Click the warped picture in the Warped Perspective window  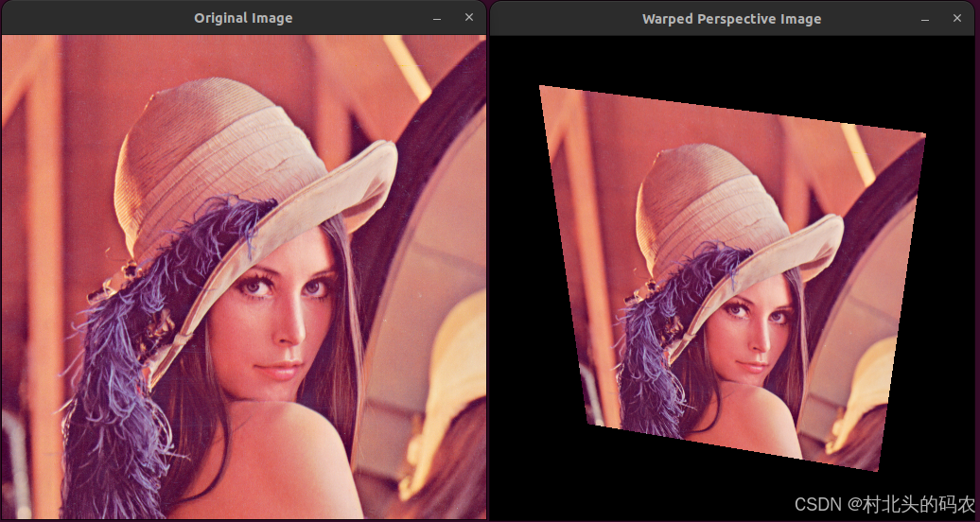coord(732,278)
